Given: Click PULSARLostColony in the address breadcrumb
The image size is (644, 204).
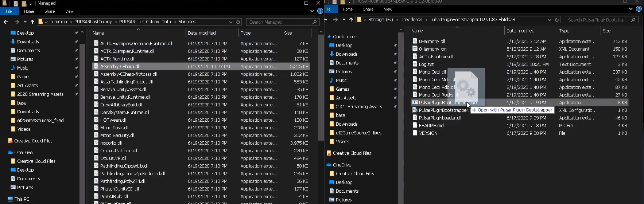Looking at the screenshot, I should (x=93, y=22).
